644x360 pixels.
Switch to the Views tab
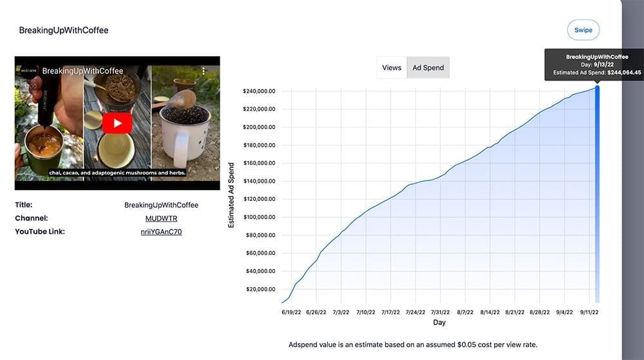(x=392, y=68)
